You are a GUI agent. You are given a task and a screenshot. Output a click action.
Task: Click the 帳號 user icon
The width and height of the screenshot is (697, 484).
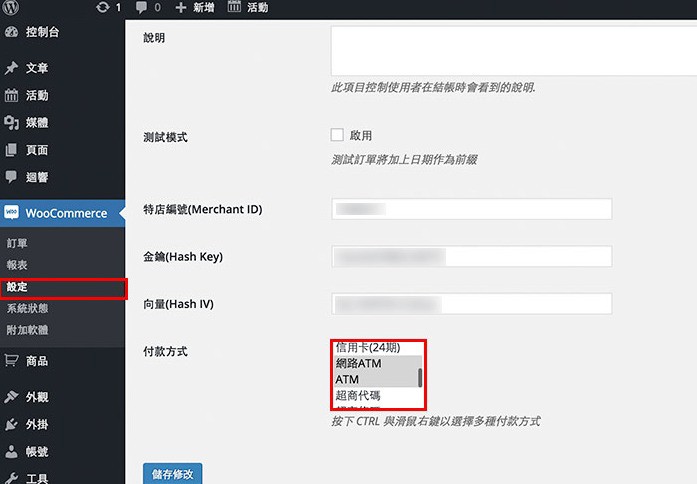pos(11,452)
